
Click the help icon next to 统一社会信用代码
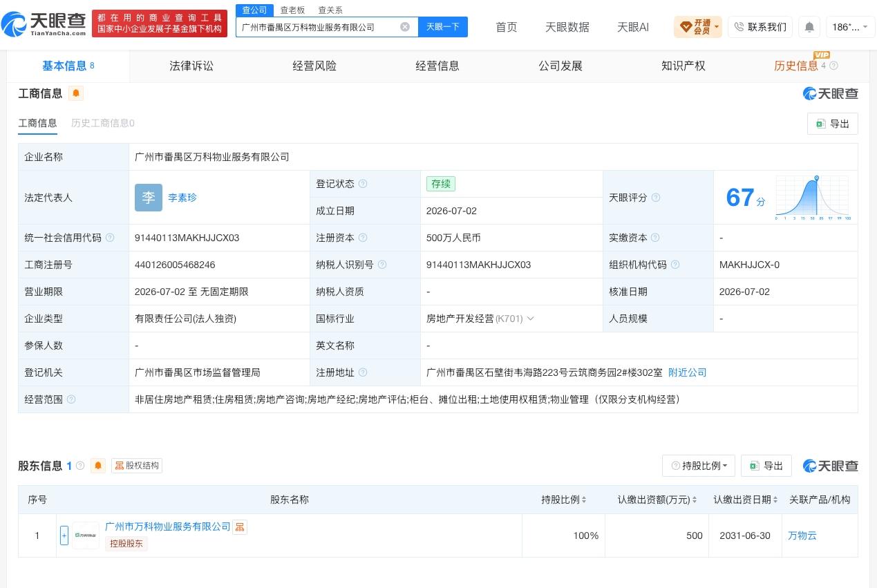[110, 238]
